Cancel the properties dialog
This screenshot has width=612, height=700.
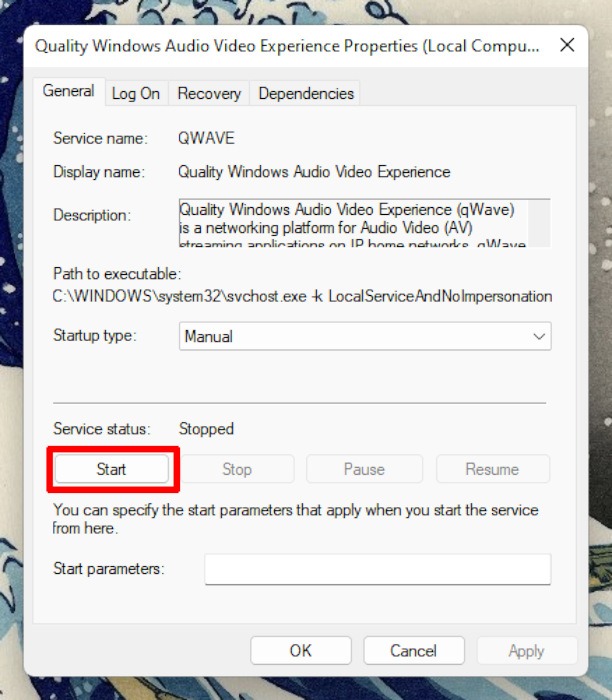pyautogui.click(x=414, y=650)
